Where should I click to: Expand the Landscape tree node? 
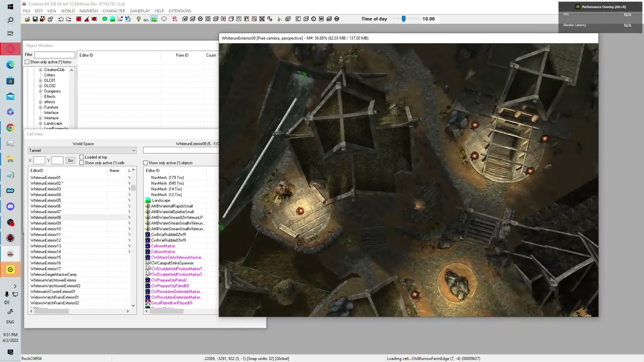(40, 124)
